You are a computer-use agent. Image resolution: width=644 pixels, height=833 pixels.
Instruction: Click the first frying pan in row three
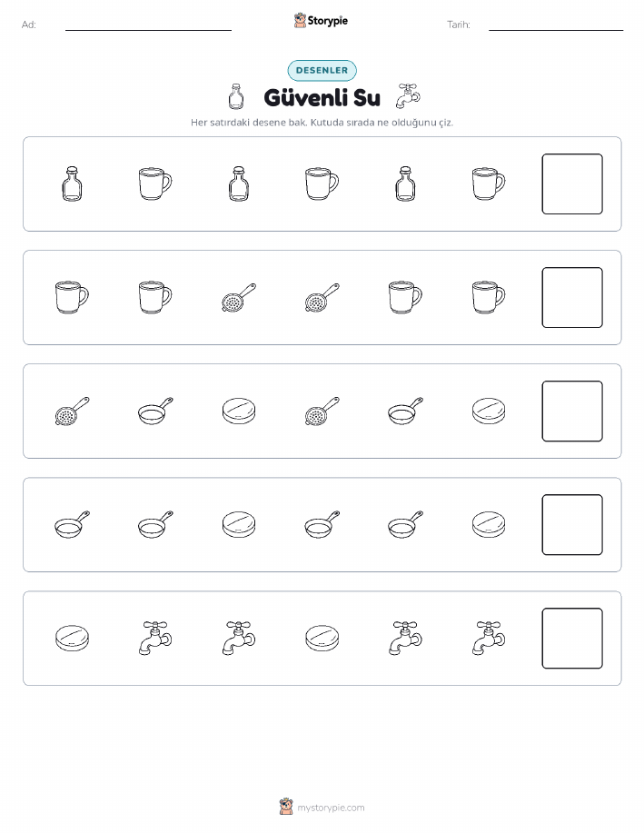[x=155, y=411]
